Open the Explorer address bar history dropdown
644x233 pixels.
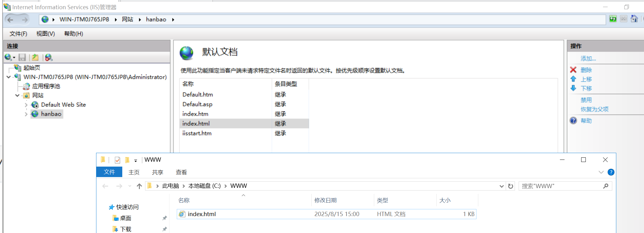tap(501, 186)
